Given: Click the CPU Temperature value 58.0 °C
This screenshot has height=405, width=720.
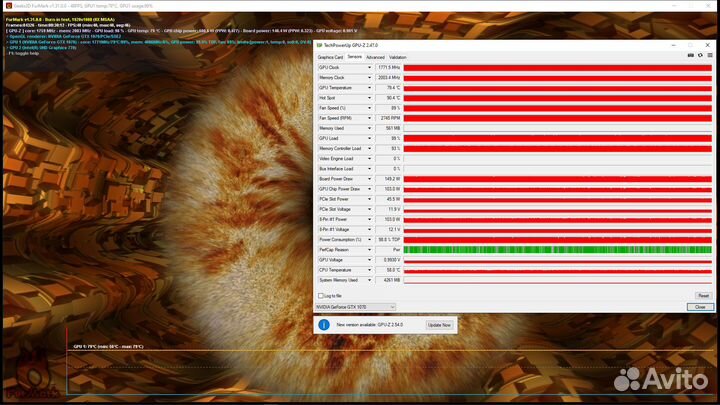Looking at the screenshot, I should coord(388,270).
